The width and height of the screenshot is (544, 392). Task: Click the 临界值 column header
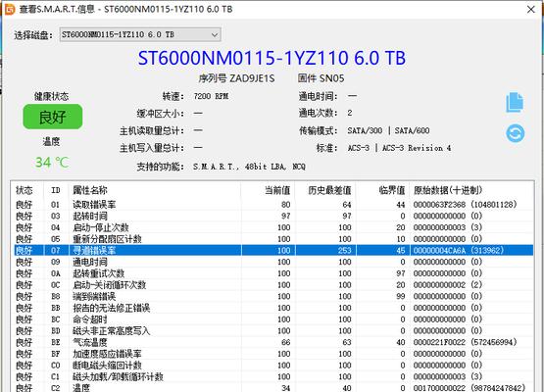[x=392, y=190]
